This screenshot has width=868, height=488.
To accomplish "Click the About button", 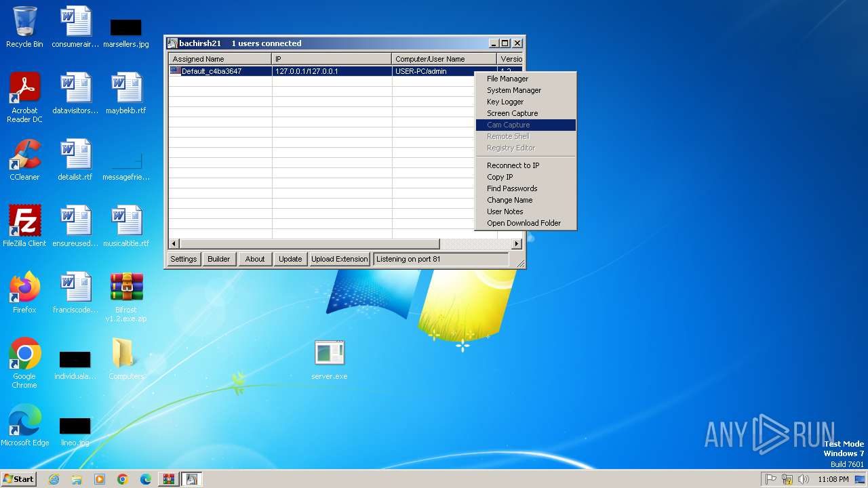I will (x=255, y=259).
